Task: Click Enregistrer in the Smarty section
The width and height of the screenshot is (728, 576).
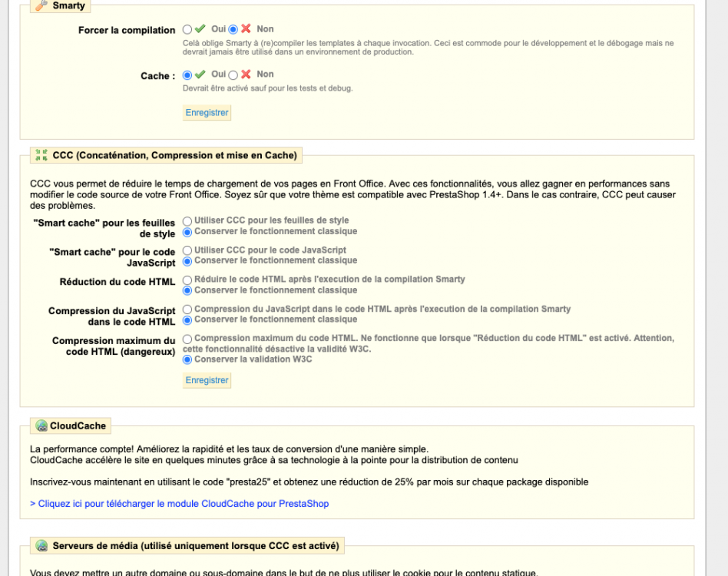Action: [x=206, y=112]
